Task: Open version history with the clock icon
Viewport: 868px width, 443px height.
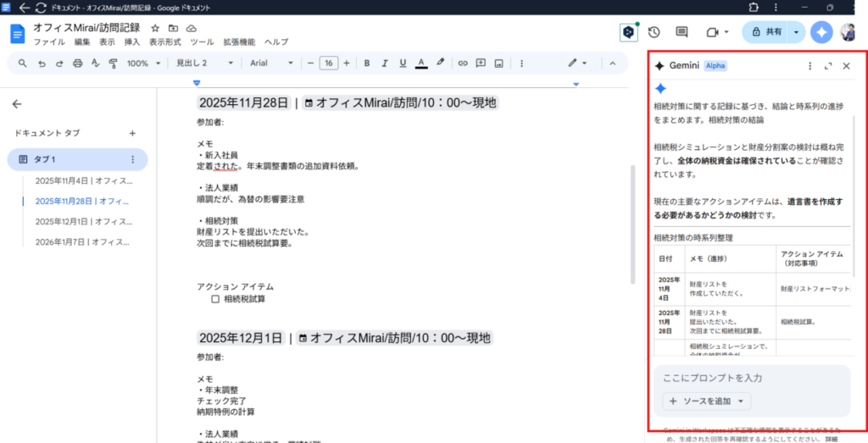Action: point(654,32)
